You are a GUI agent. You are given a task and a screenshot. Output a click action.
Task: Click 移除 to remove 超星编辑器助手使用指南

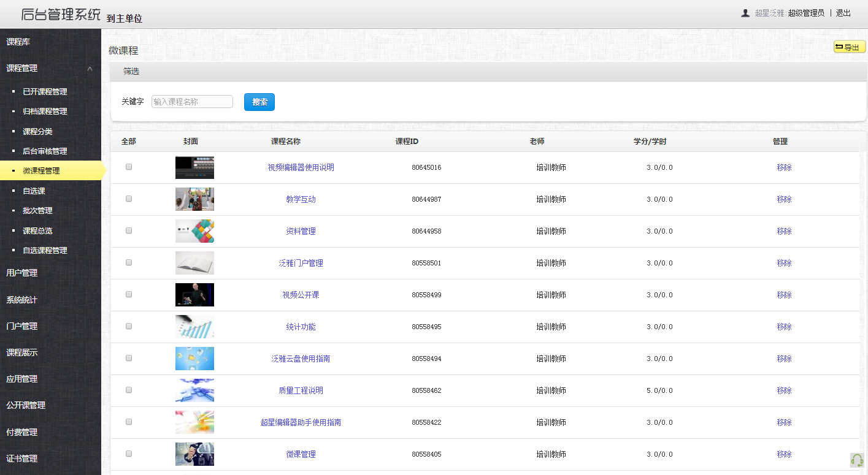(x=784, y=422)
